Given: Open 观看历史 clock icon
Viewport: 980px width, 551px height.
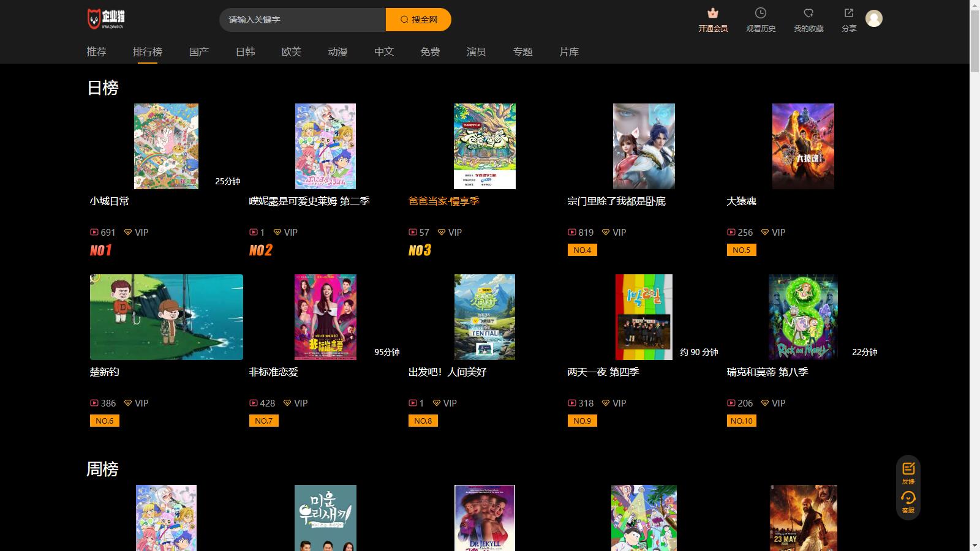Looking at the screenshot, I should 760,13.
